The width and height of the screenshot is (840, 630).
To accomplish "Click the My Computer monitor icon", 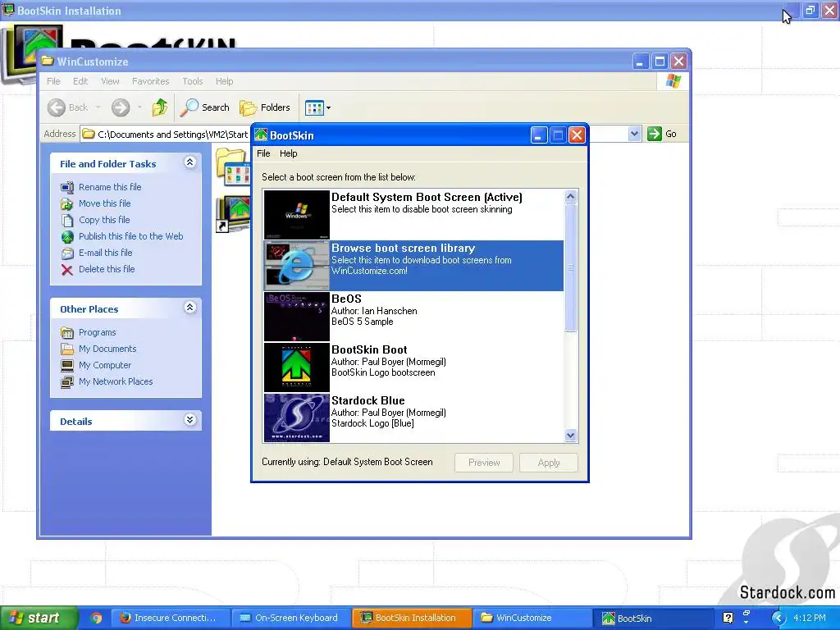I will click(67, 366).
